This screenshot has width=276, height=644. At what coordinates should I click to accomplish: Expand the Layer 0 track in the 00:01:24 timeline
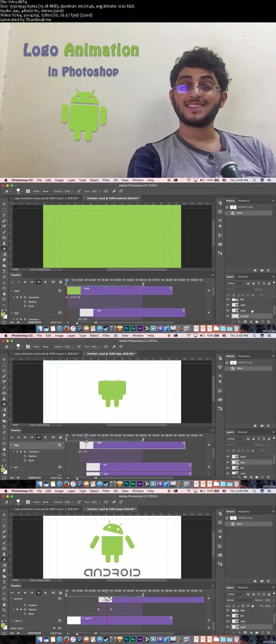click(11, 621)
